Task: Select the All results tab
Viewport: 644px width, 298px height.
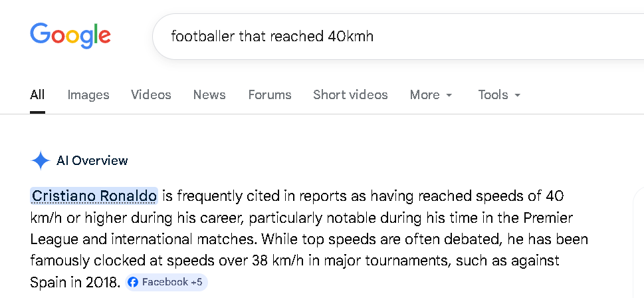Action: pos(37,94)
